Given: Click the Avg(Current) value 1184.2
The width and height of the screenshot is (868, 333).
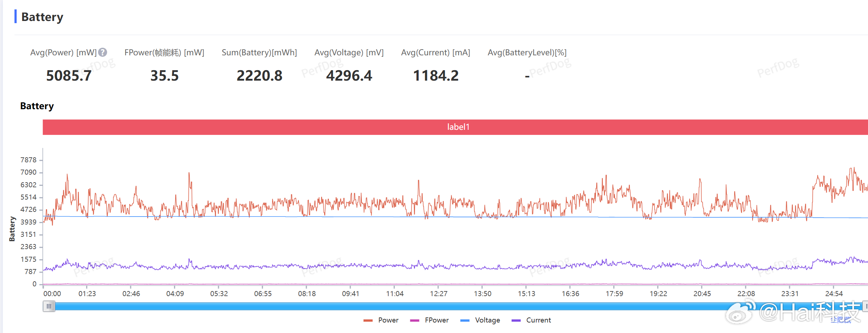Looking at the screenshot, I should [436, 76].
